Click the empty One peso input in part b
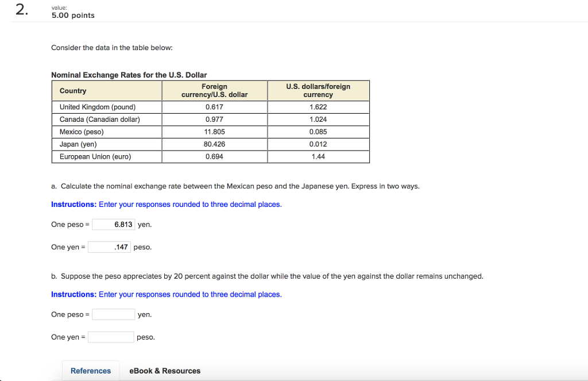588x381 pixels. [x=113, y=314]
